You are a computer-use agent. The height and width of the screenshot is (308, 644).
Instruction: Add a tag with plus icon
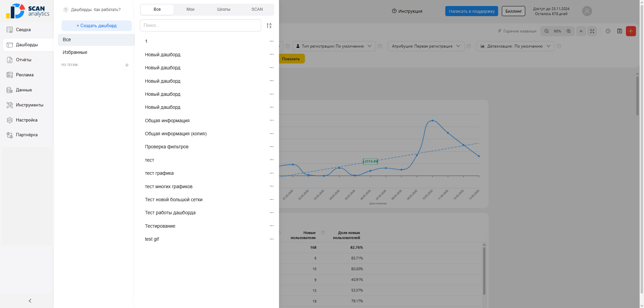click(x=127, y=65)
